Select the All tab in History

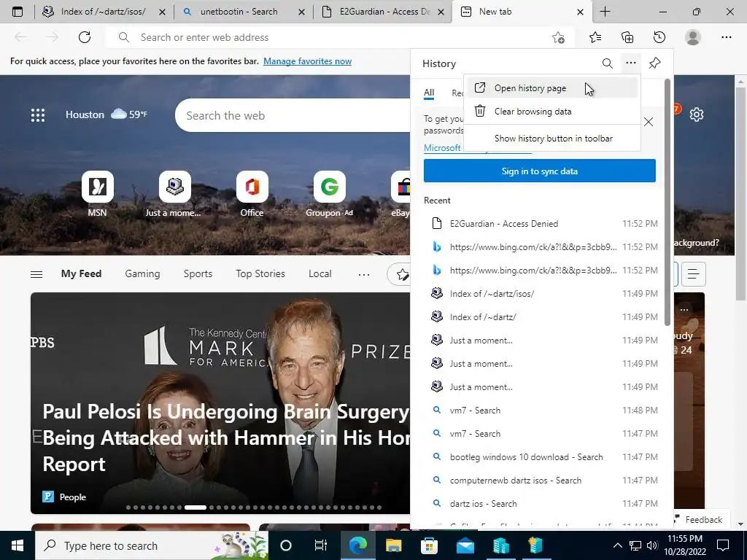(429, 93)
